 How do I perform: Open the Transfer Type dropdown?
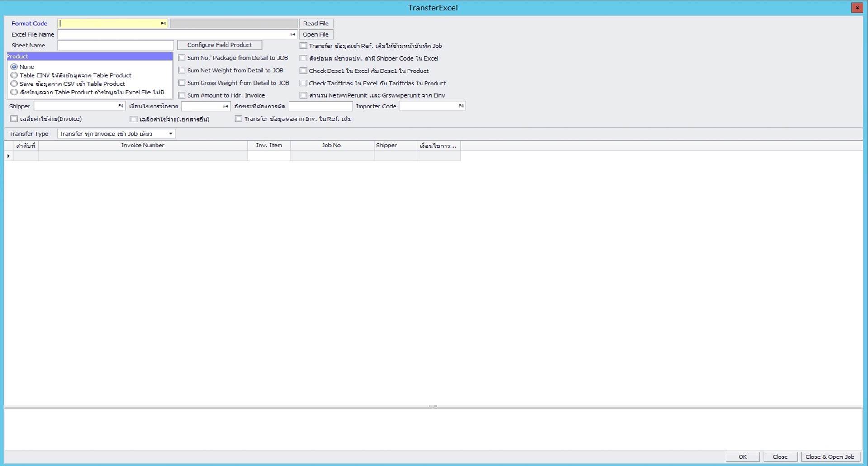[170, 133]
